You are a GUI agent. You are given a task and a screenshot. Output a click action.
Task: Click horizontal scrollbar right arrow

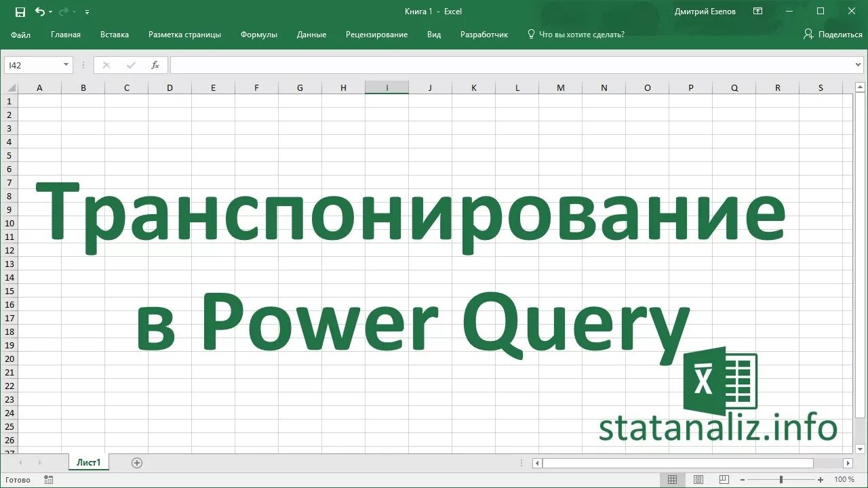pyautogui.click(x=848, y=463)
